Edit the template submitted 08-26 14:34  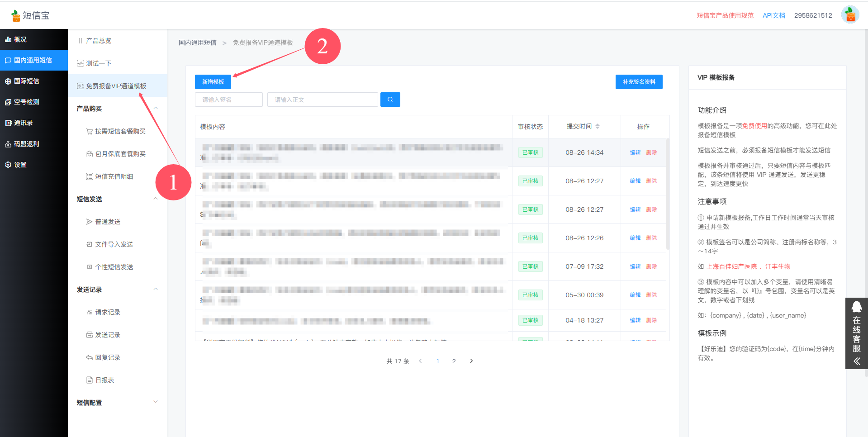click(x=635, y=152)
